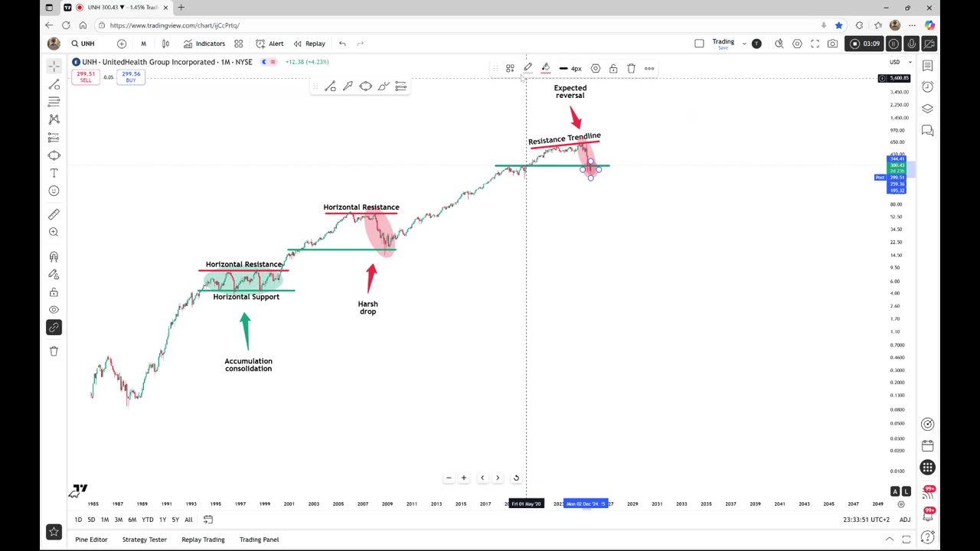This screenshot has width=980, height=551.
Task: Delete the selected drawing with trash icon
Action: (x=631, y=69)
